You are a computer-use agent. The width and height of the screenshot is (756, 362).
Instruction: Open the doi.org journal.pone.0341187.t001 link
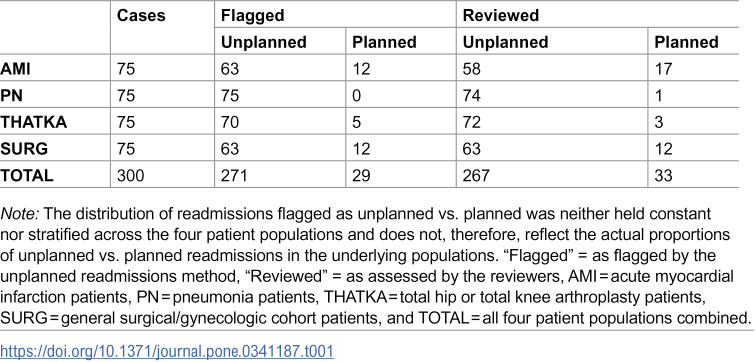(x=167, y=350)
